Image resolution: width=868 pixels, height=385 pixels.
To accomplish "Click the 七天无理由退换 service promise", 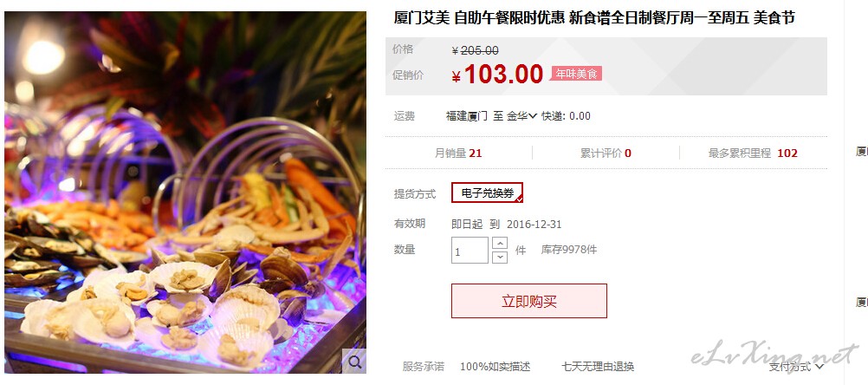I will (598, 366).
